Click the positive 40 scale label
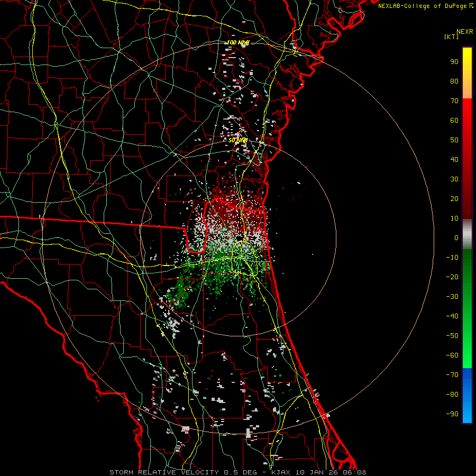This screenshot has height=476, width=476. 454,159
